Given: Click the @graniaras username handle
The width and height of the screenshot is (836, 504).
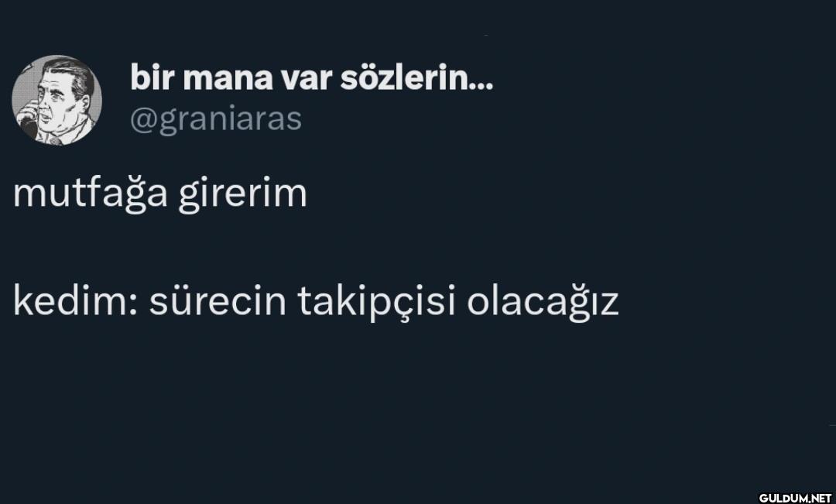Looking at the screenshot, I should (x=215, y=119).
